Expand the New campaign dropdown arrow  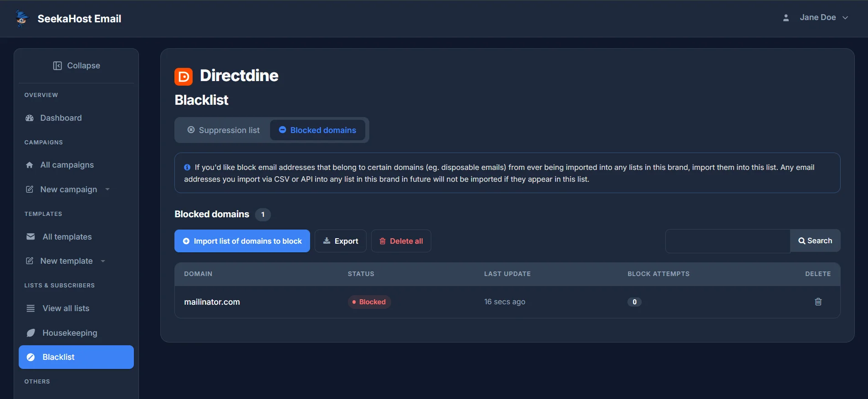pyautogui.click(x=107, y=189)
